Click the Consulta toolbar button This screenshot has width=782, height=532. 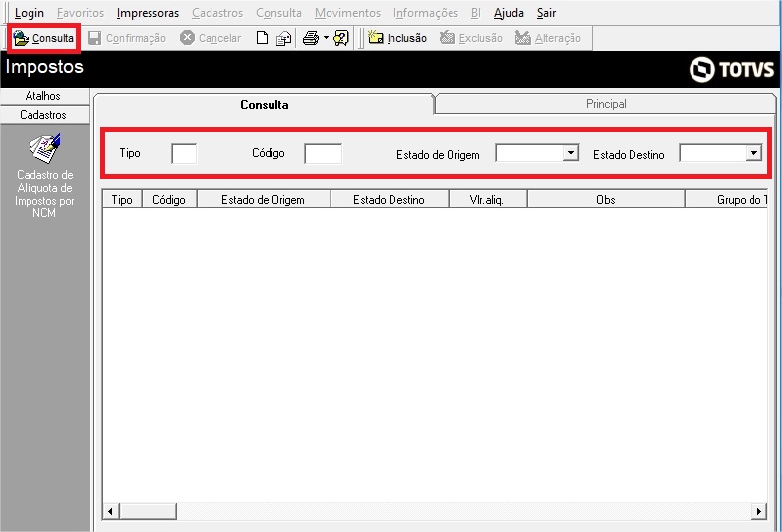(x=43, y=38)
